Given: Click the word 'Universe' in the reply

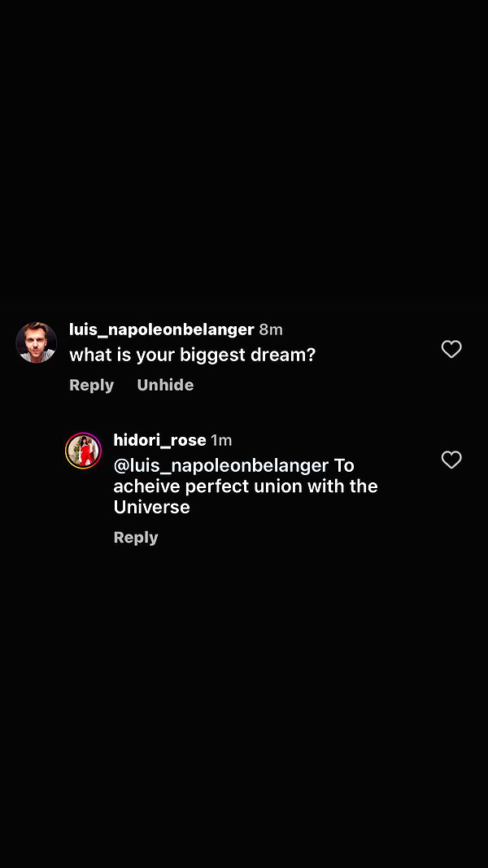Looking at the screenshot, I should tap(151, 507).
